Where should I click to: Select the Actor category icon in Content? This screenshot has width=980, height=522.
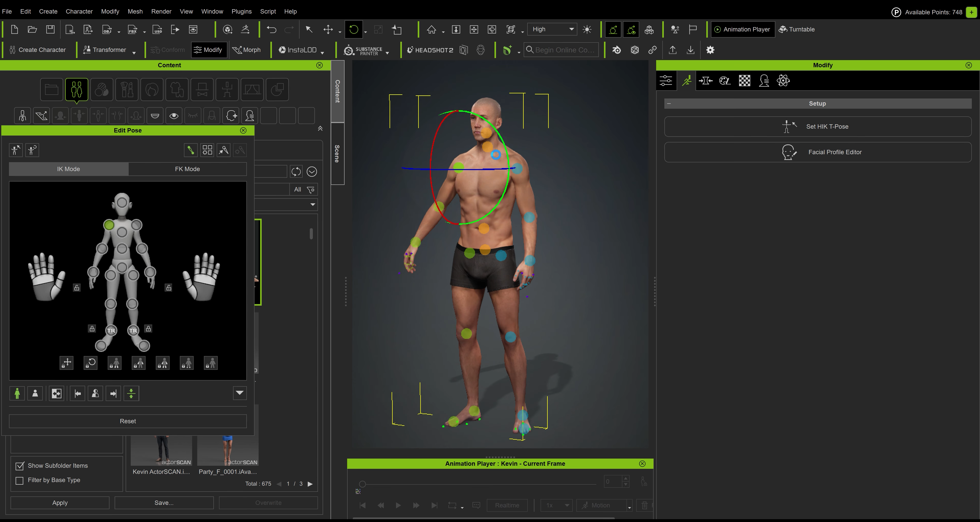tap(77, 90)
